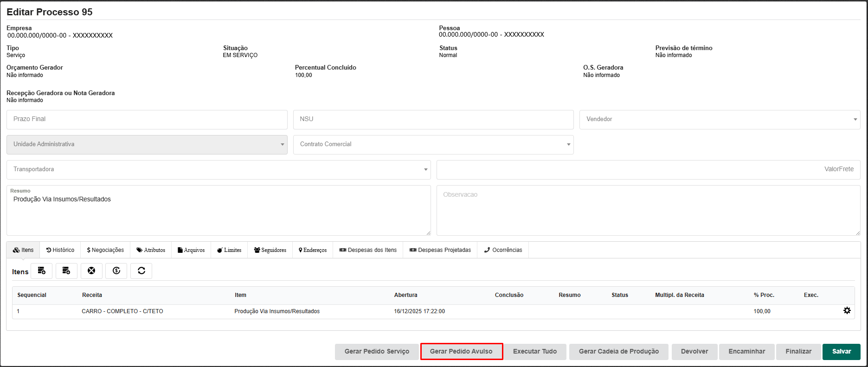Open the Limites tab with bomb icon
This screenshot has height=367, width=868.
tap(229, 250)
